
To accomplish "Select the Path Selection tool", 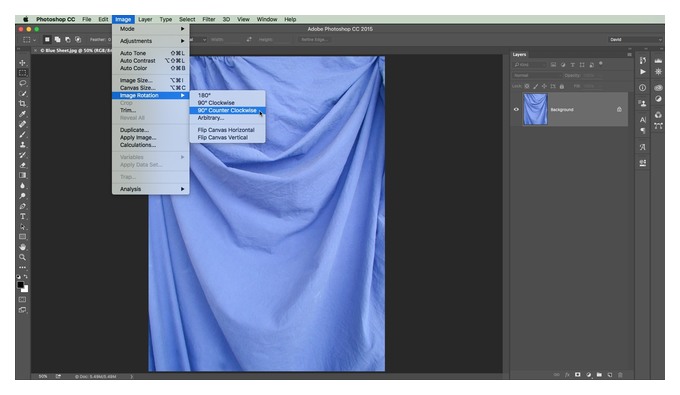I will pos(23,227).
